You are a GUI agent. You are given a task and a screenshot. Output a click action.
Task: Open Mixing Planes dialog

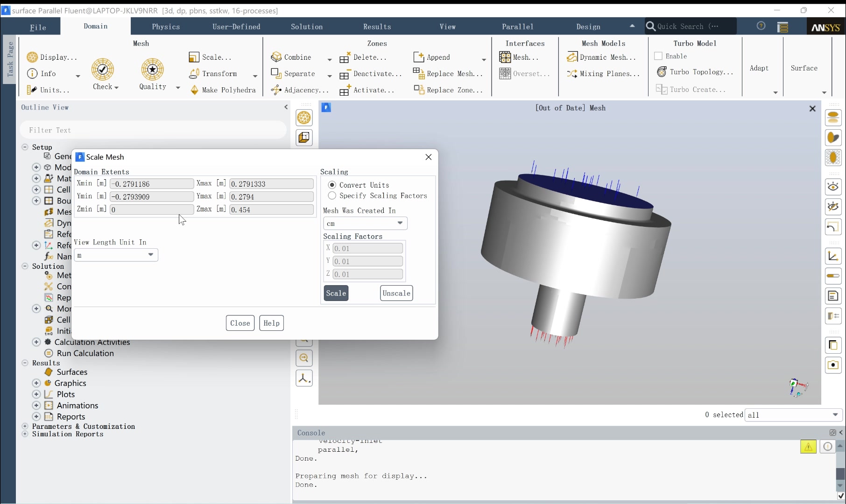603,73
